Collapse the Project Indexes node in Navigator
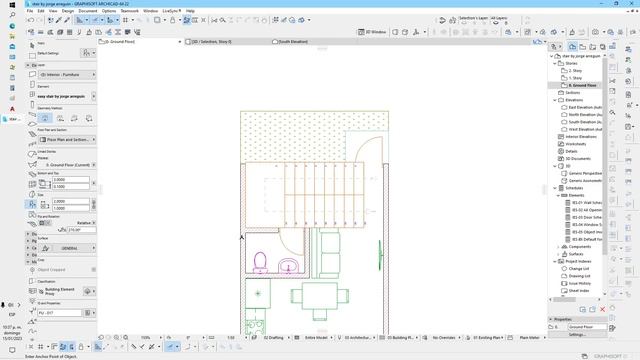Screen dimensions: 640x360 tap(555, 261)
